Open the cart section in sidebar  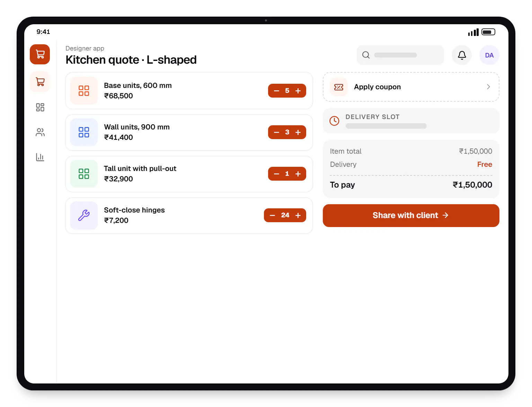[x=40, y=82]
